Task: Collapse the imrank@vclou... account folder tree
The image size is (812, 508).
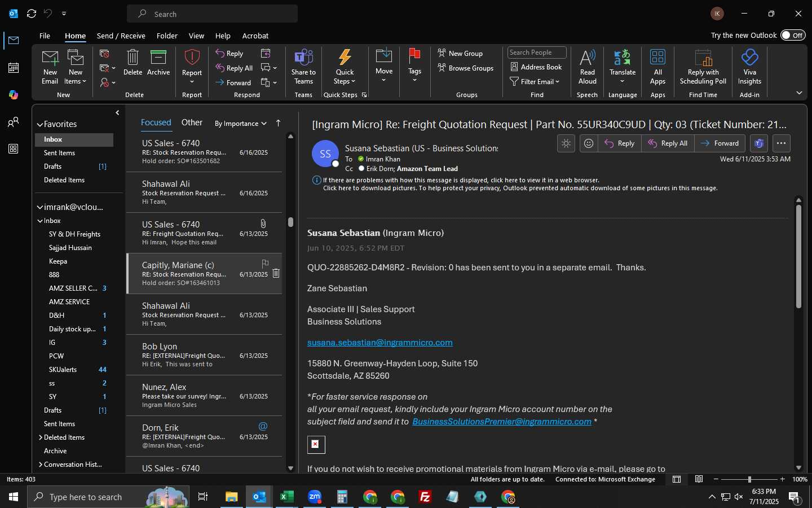Action: (x=40, y=207)
